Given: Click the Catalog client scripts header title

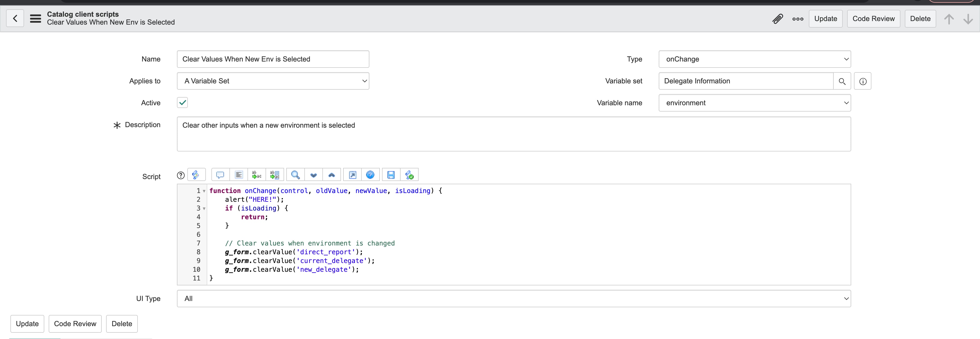Looking at the screenshot, I should (83, 14).
